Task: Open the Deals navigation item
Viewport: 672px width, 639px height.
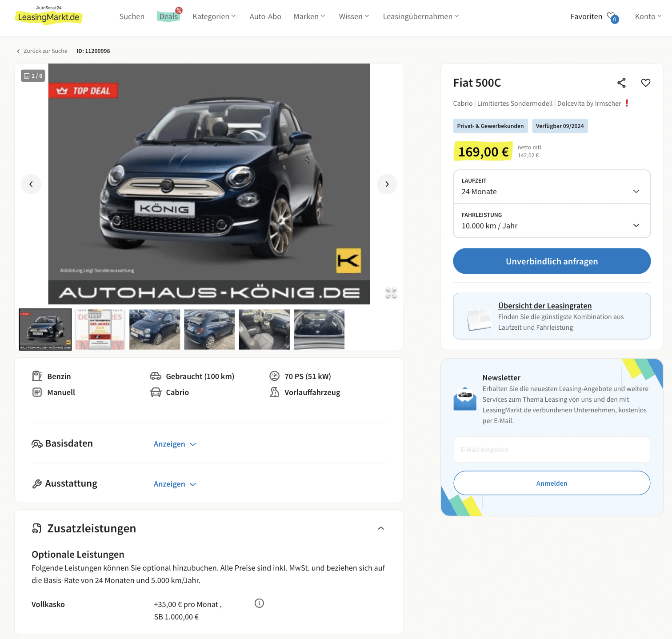Action: click(168, 16)
